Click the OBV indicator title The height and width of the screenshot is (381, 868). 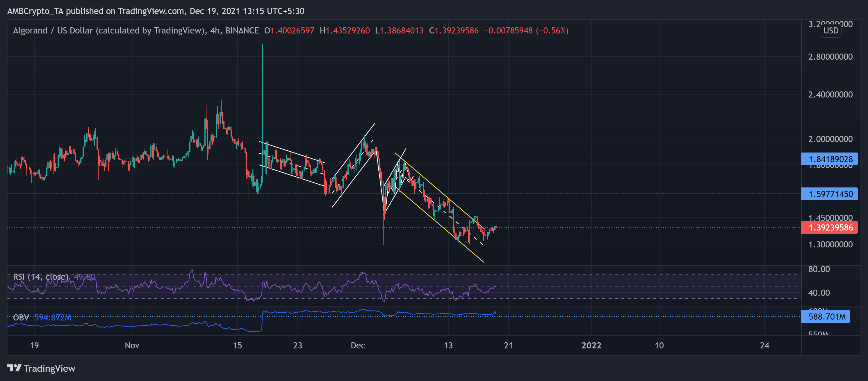(x=21, y=318)
